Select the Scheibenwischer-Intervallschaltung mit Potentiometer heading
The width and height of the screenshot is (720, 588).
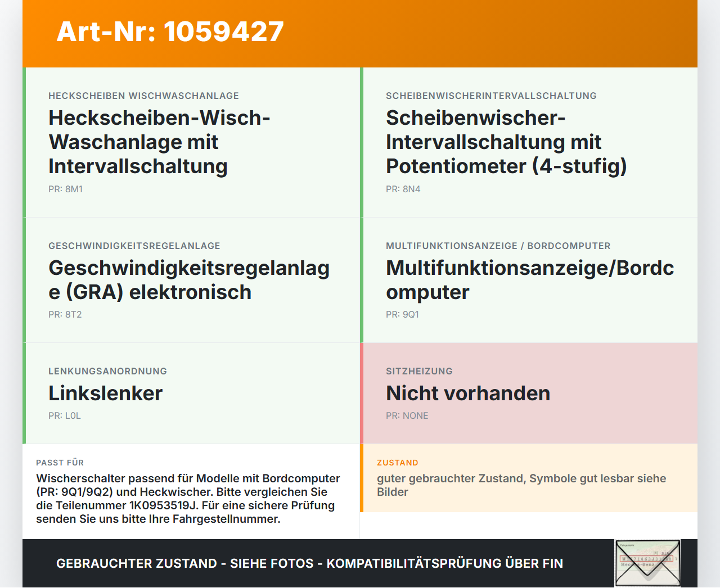(506, 142)
